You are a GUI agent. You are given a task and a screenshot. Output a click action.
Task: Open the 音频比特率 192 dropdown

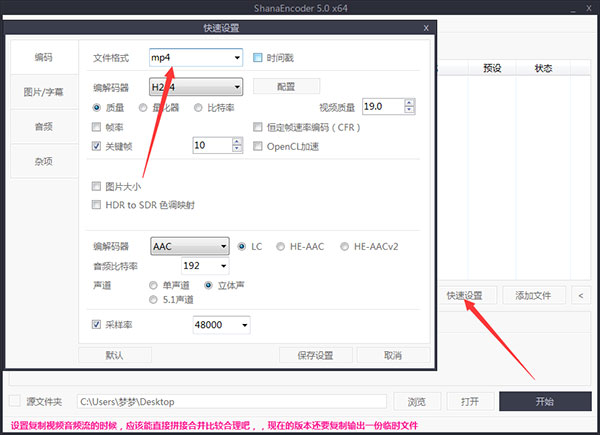point(221,266)
